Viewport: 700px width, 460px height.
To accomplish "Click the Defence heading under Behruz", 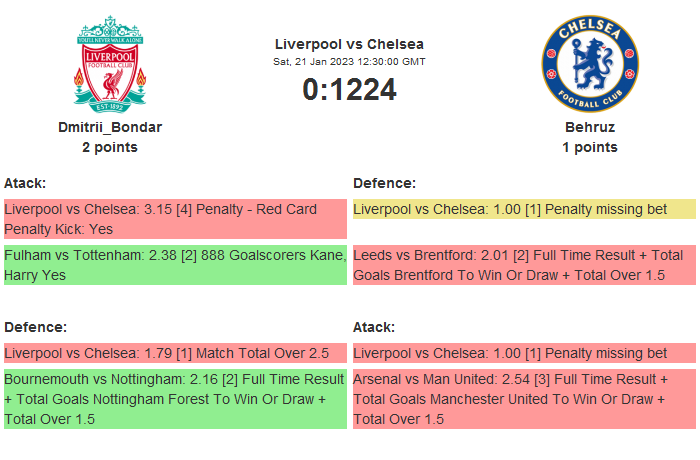I will point(384,183).
